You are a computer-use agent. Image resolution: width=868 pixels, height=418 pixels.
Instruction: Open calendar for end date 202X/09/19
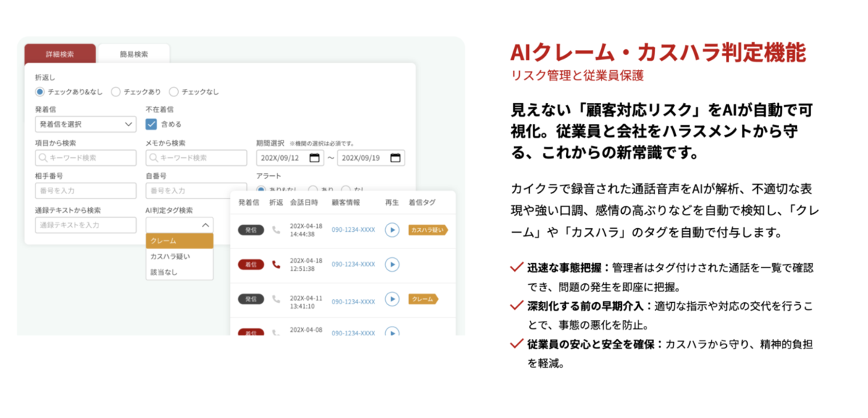click(395, 158)
